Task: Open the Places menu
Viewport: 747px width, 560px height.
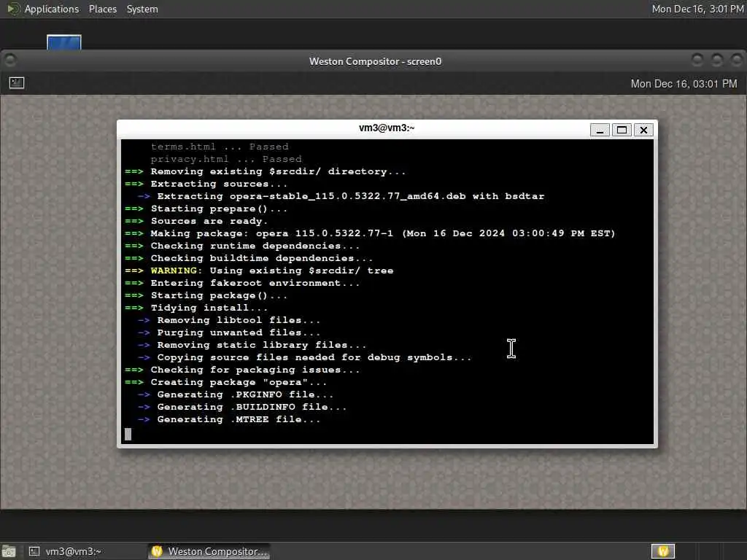Action: click(x=102, y=9)
